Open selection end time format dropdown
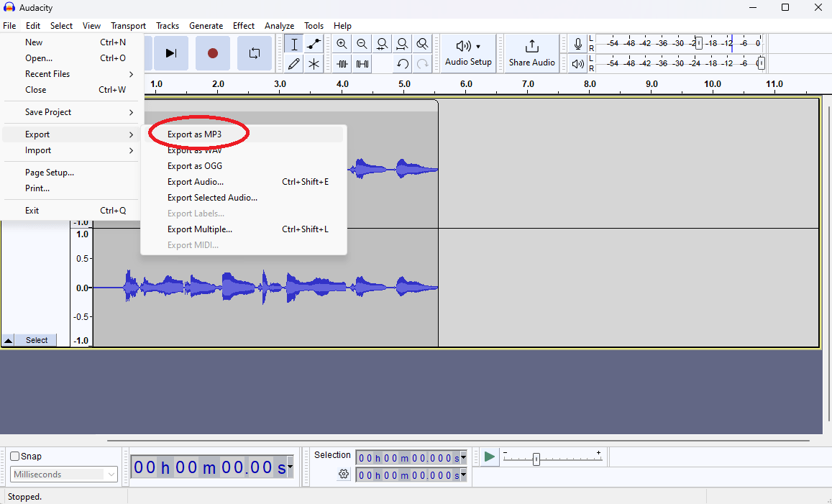The width and height of the screenshot is (832, 504). (463, 475)
